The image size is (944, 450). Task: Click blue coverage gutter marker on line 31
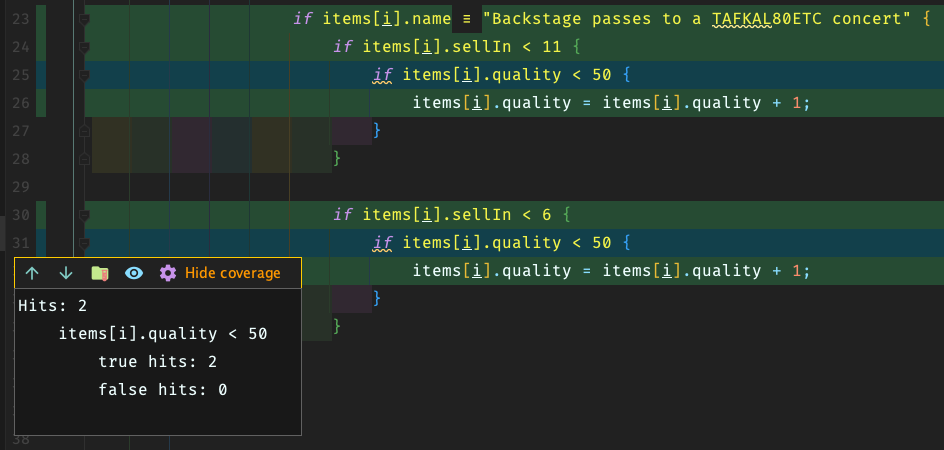click(x=41, y=242)
